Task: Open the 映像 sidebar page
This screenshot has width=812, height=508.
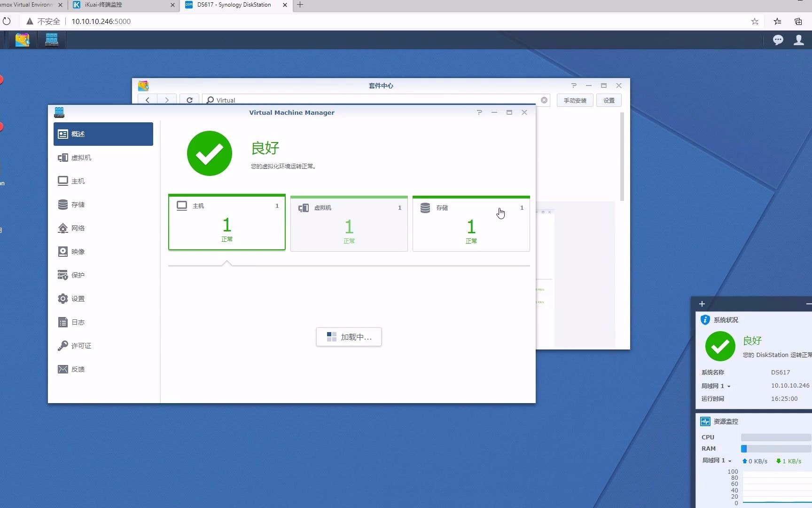Action: click(103, 252)
